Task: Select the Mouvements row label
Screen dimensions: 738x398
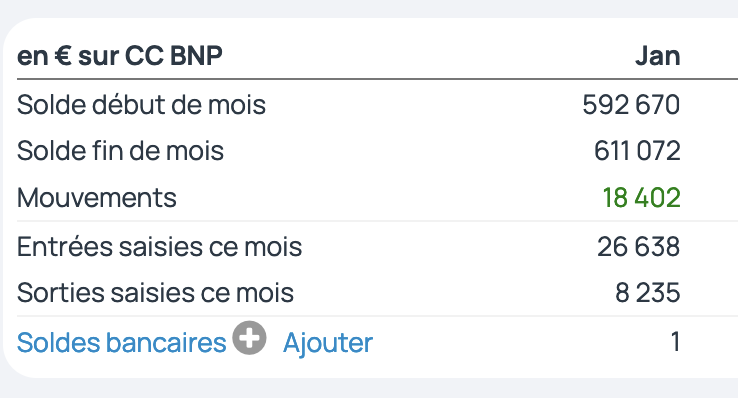Action: pos(96,198)
